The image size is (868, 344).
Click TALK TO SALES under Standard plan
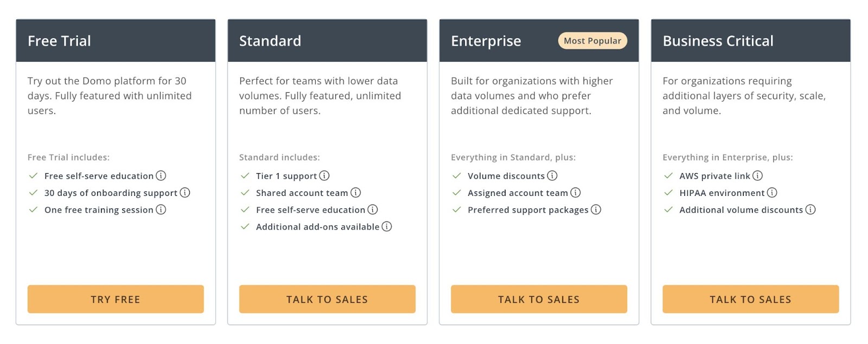pyautogui.click(x=327, y=299)
